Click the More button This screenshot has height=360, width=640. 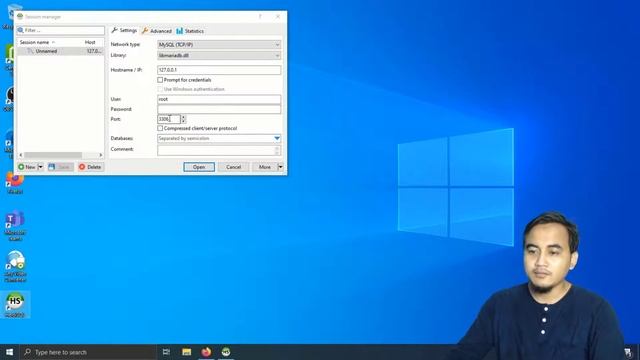point(264,167)
